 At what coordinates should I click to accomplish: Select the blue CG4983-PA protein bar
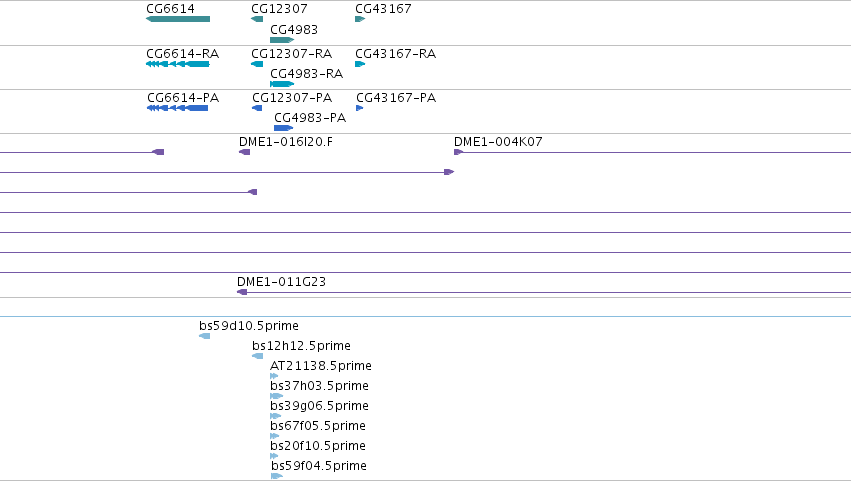(283, 128)
